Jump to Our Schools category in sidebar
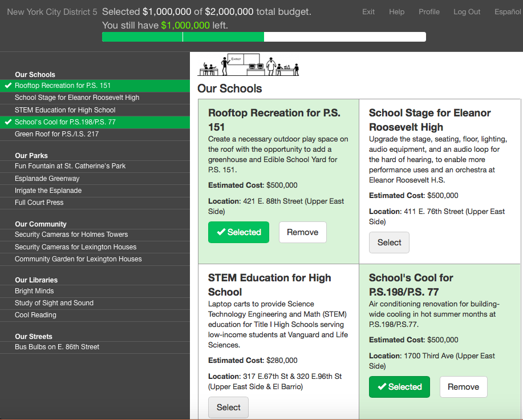Image resolution: width=523 pixels, height=420 pixels. pyautogui.click(x=35, y=75)
